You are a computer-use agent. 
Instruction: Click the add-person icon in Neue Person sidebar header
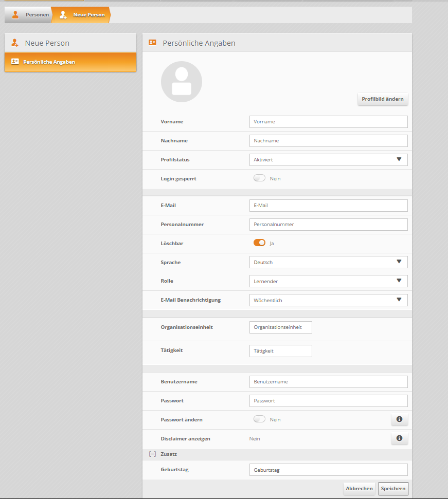pos(15,43)
